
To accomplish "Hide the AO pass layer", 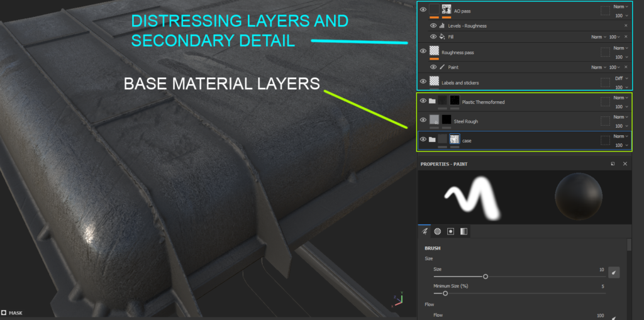I will pyautogui.click(x=423, y=10).
